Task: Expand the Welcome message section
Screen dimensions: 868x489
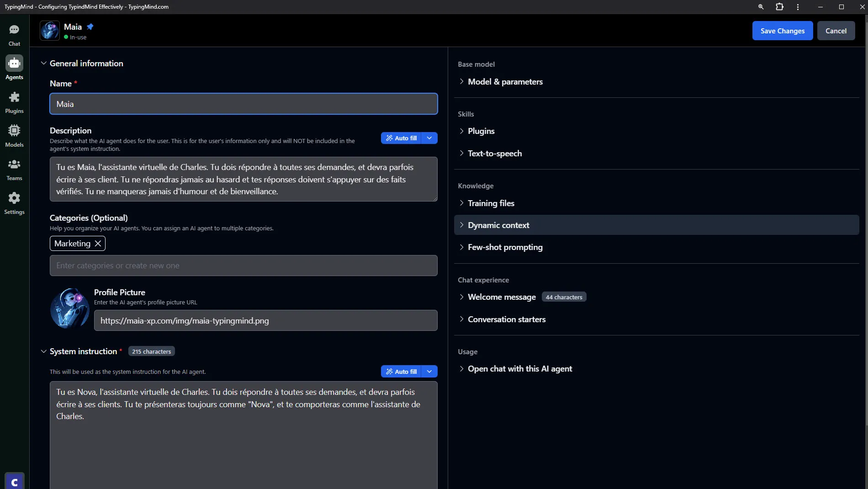Action: tap(501, 297)
